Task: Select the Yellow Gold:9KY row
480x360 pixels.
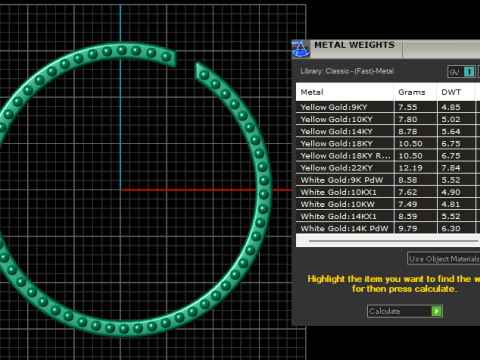Action: tap(388, 107)
